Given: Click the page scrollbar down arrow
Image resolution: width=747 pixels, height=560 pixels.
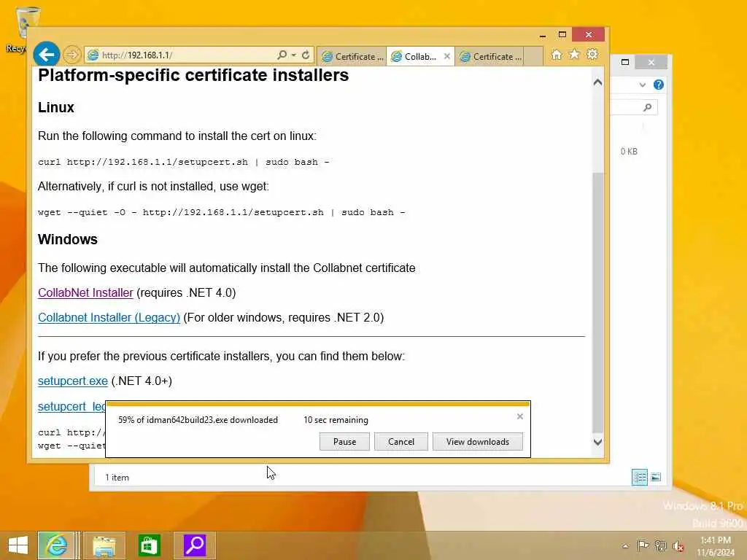Looking at the screenshot, I should click(597, 441).
